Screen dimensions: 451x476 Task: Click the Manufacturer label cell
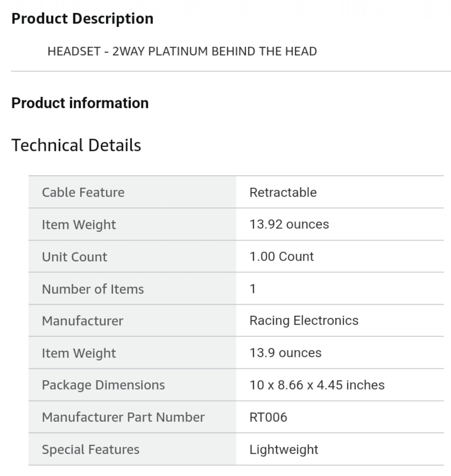click(132, 320)
